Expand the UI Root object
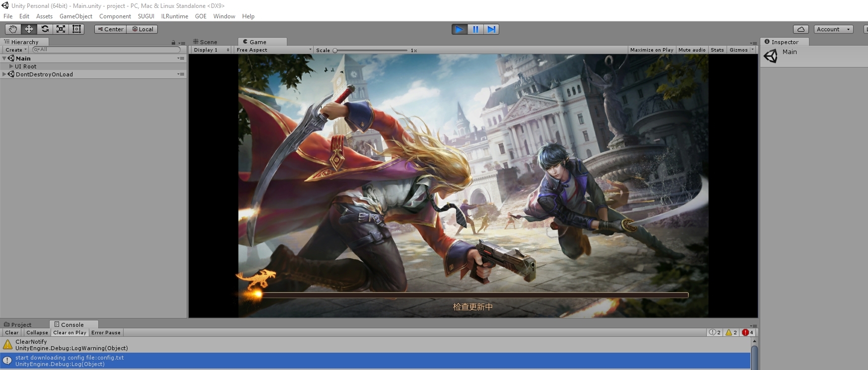 [x=11, y=66]
